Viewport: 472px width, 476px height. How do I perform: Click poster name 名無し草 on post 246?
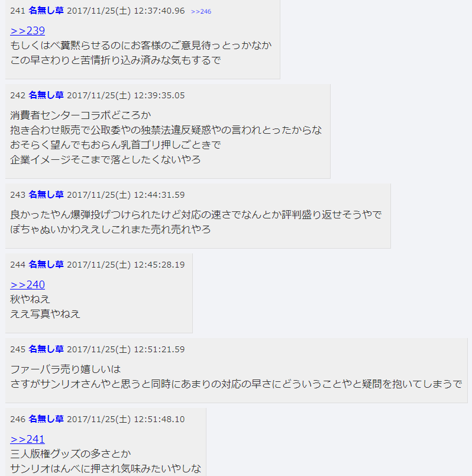46,419
